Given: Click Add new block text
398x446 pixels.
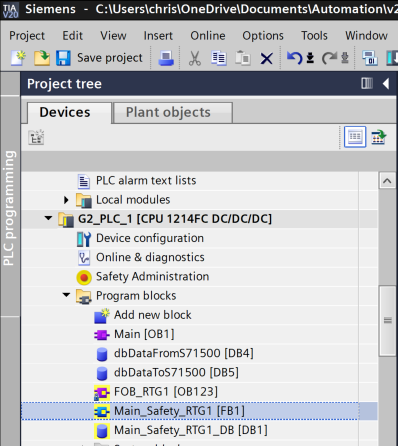Looking at the screenshot, I should tap(153, 315).
